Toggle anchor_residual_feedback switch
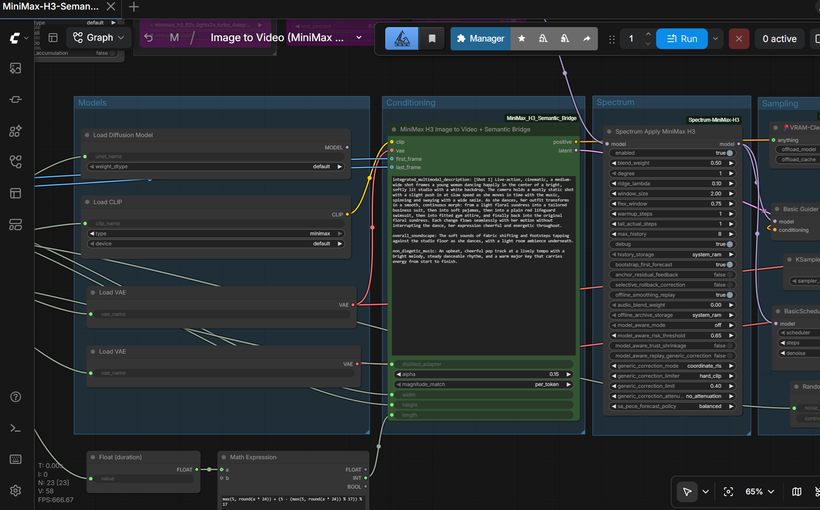Screen dimensions: 820x510 pyautogui.click(x=729, y=275)
